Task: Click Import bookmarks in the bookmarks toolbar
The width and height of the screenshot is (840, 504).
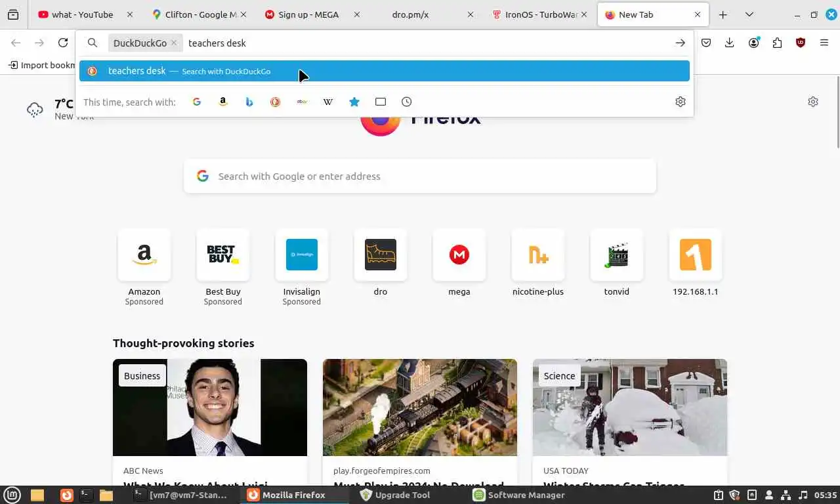Action: (x=43, y=65)
